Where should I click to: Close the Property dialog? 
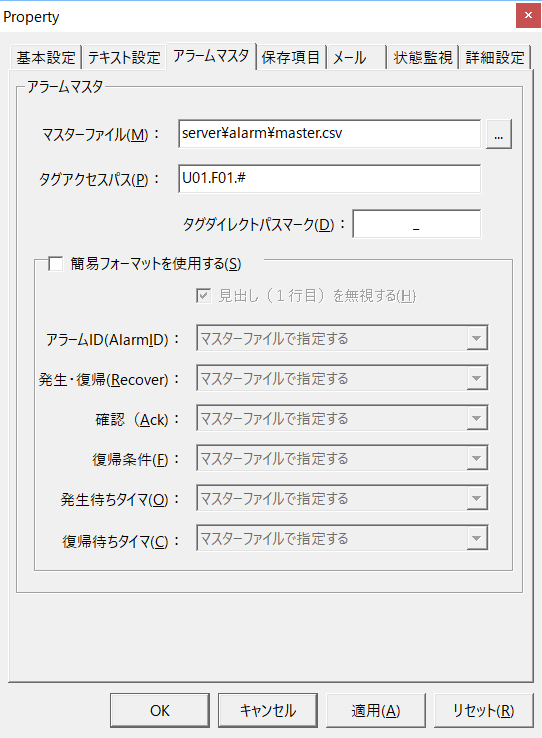click(528, 16)
